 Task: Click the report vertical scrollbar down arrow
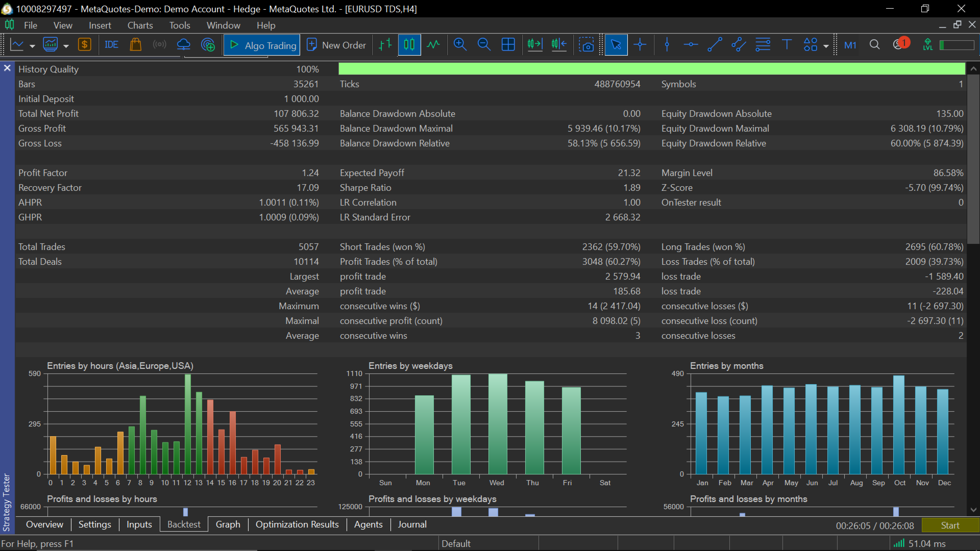coord(973,510)
